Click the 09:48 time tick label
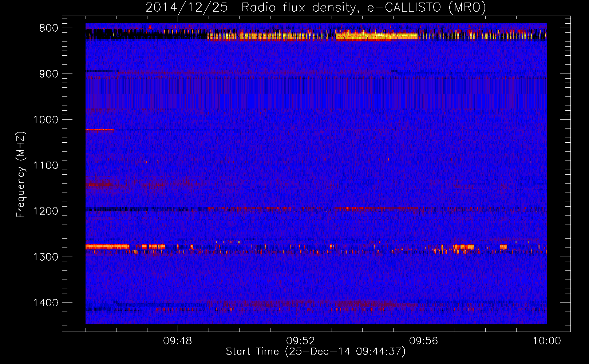The image size is (589, 364). [x=178, y=341]
